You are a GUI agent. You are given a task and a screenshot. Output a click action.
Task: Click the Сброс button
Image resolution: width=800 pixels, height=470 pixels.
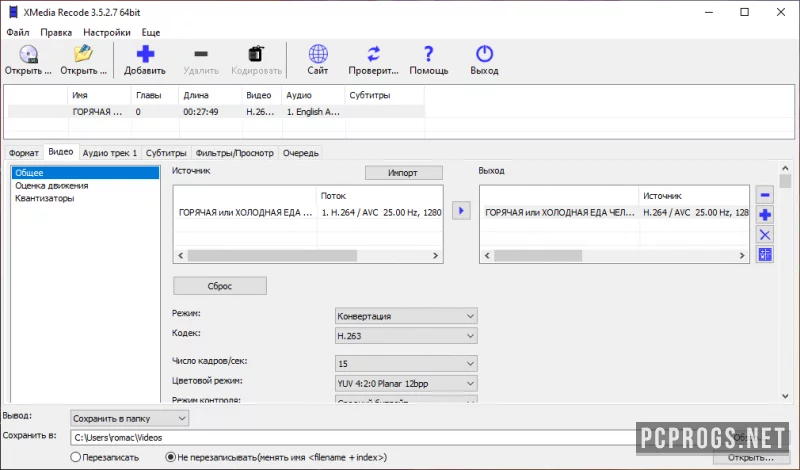tap(220, 286)
